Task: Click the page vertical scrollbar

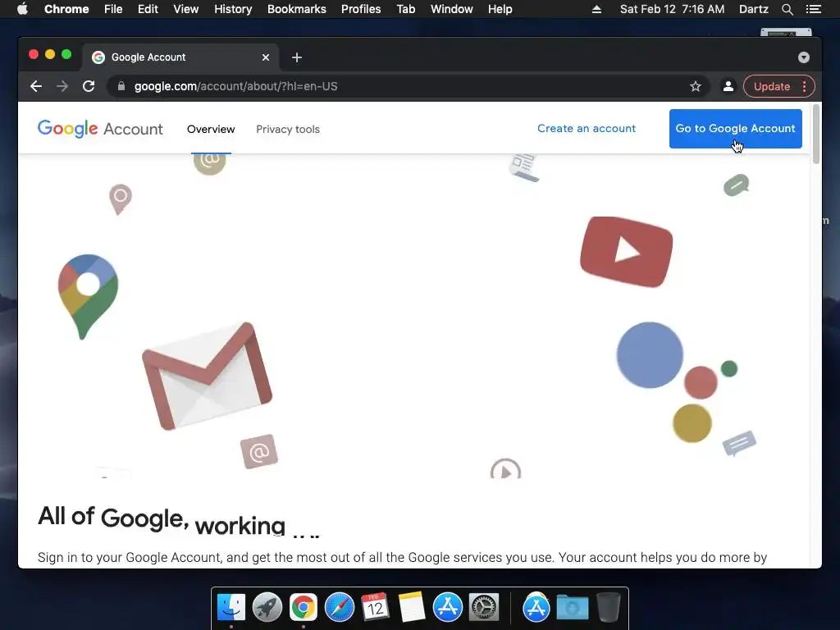Action: point(816,134)
